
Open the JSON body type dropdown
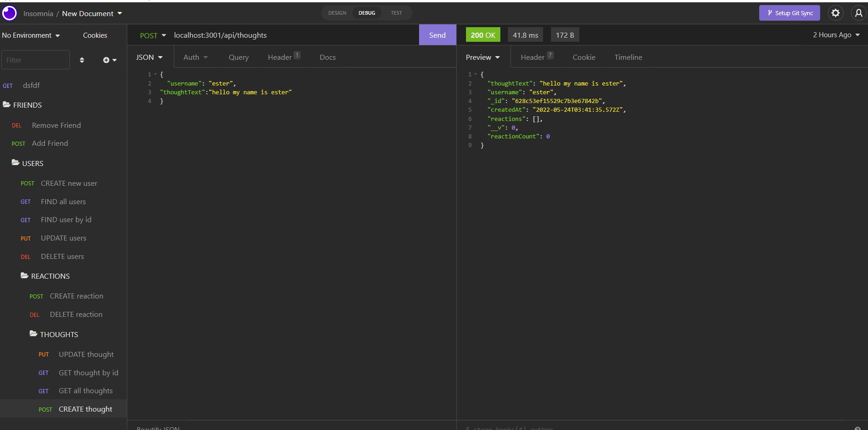click(x=149, y=57)
